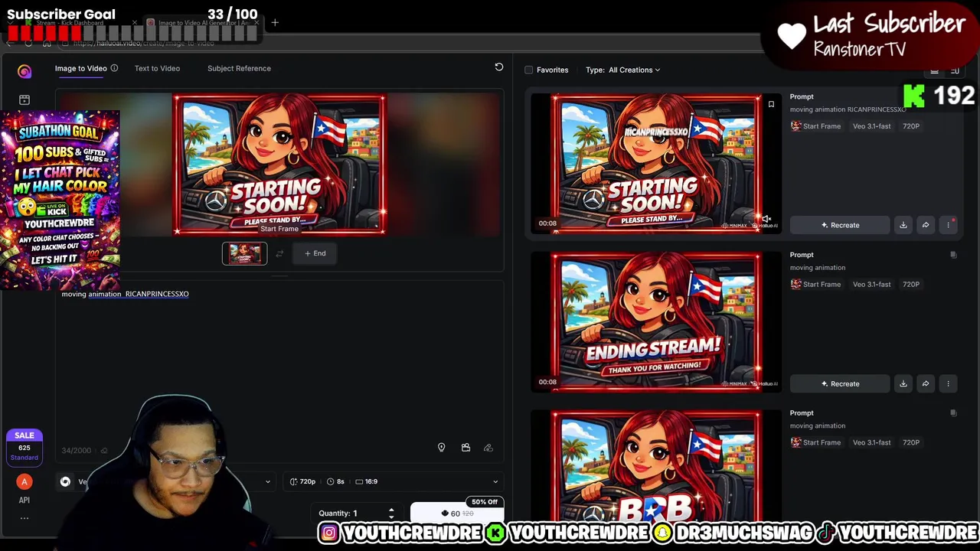Click the 50% Off badge
980x551 pixels.
485,502
